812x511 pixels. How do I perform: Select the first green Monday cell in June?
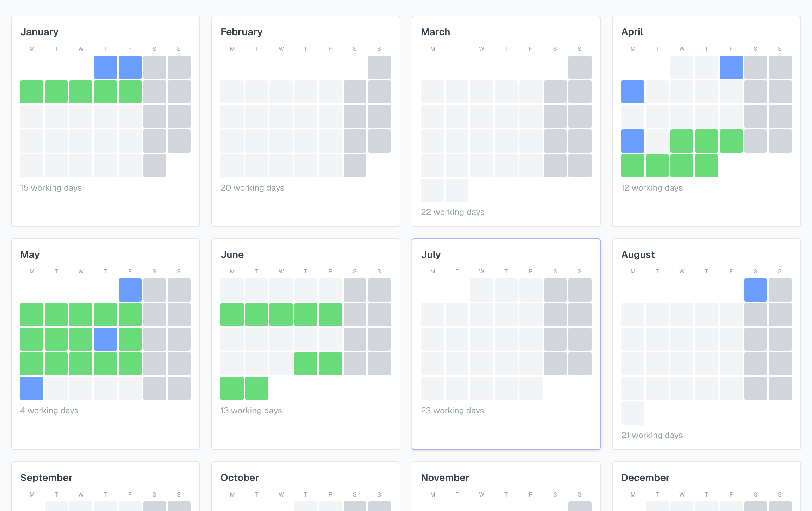[232, 314]
